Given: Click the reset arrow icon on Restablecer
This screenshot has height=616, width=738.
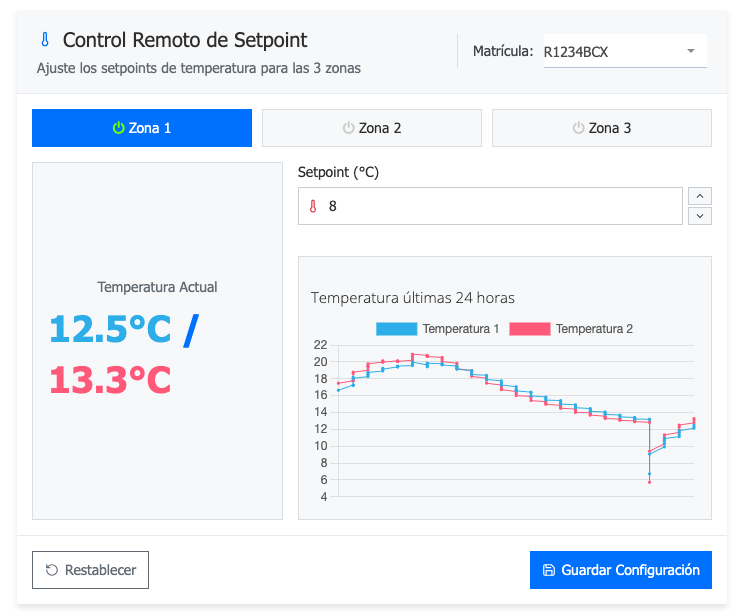Looking at the screenshot, I should (x=51, y=570).
